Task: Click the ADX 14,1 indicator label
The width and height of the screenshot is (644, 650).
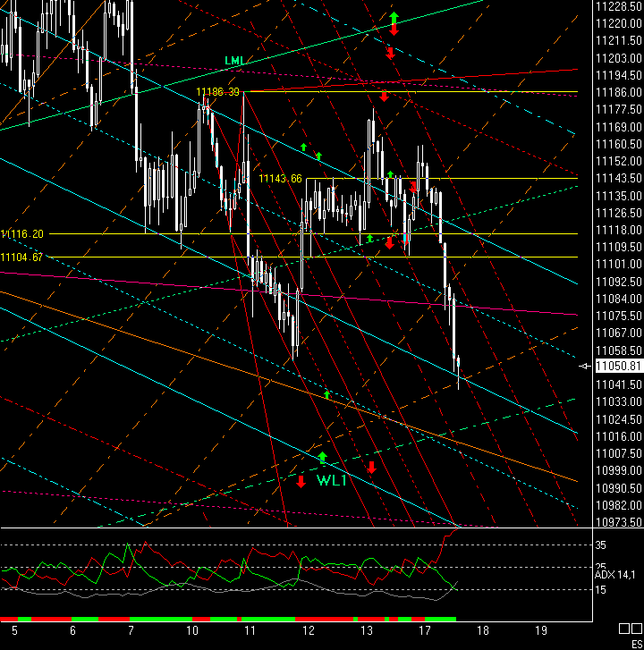Action: (x=615, y=575)
